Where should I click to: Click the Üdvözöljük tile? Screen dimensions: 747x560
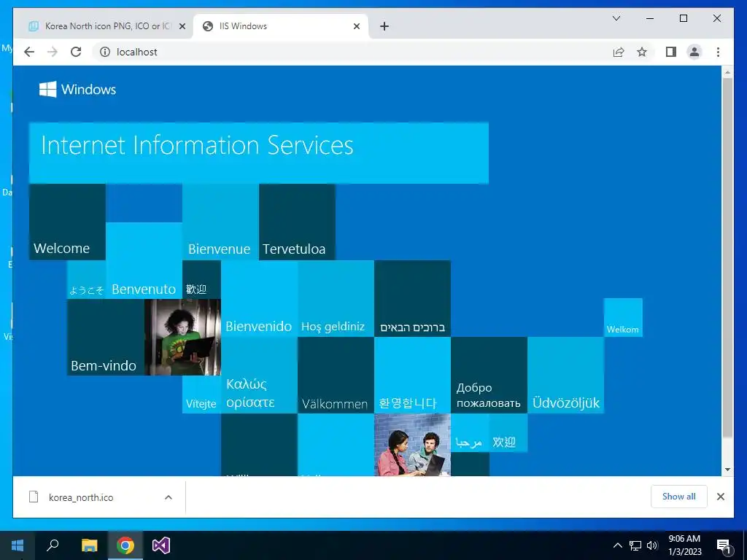click(566, 376)
